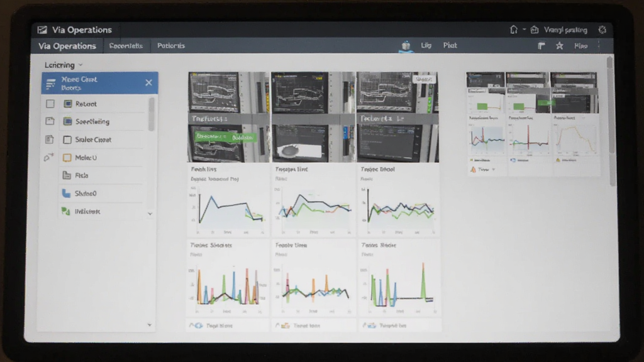Click the orange warning icon below the right panel's first mini chart

[473, 169]
